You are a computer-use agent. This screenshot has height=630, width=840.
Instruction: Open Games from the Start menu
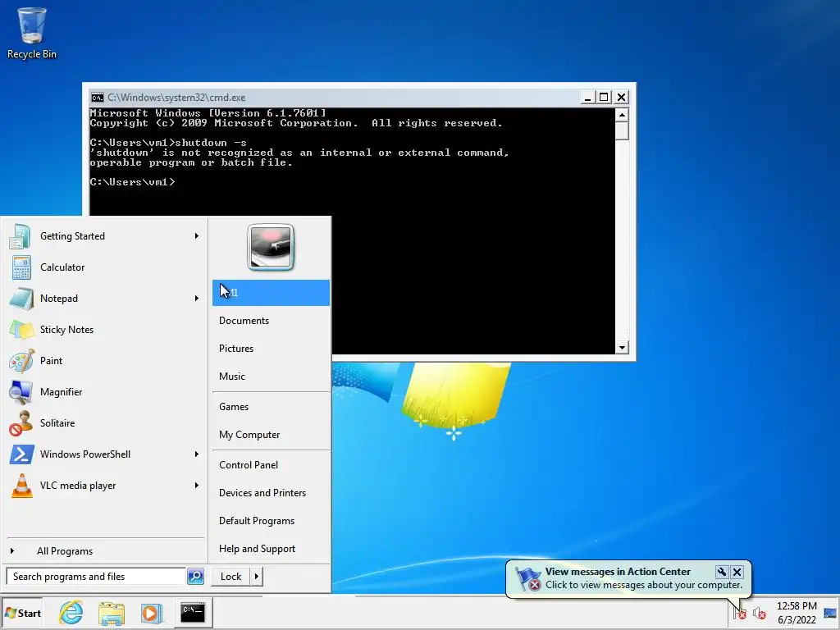[234, 407]
